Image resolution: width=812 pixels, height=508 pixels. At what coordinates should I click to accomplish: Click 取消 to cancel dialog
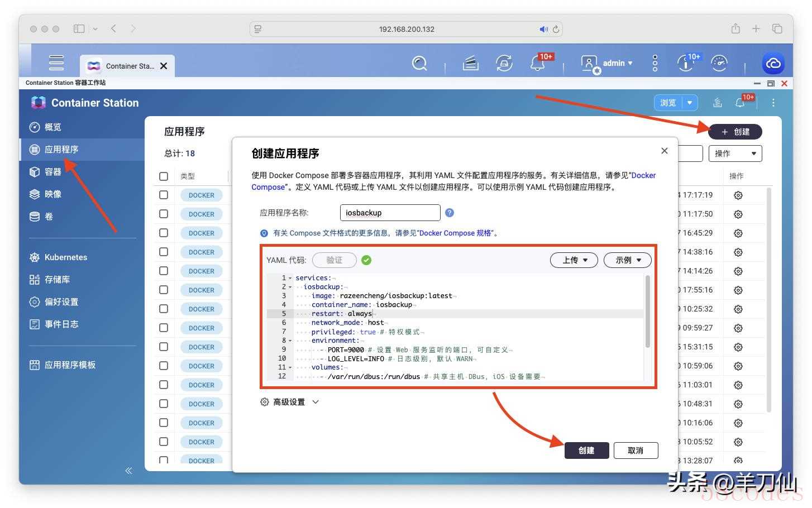pos(636,451)
